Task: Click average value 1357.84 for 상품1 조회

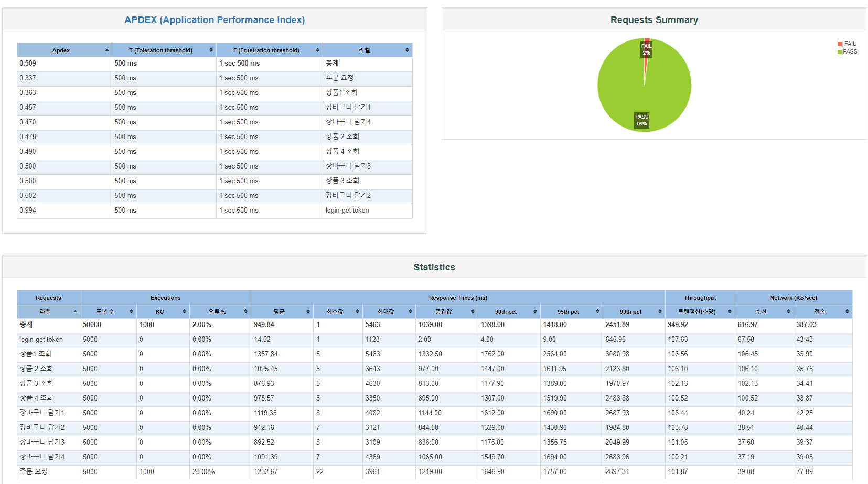Action: (266, 354)
